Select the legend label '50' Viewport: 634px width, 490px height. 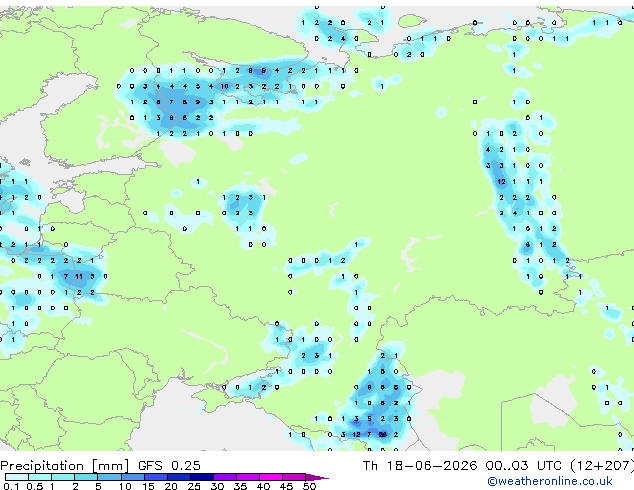[x=310, y=486]
